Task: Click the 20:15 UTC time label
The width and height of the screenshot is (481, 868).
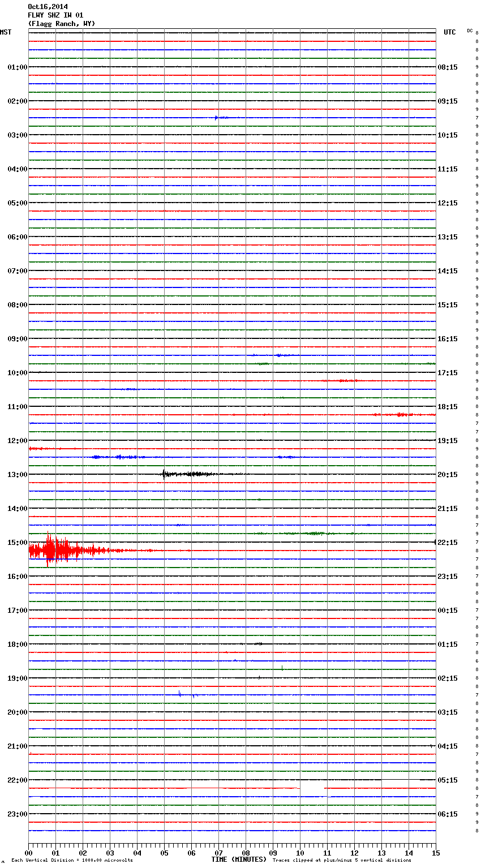Action: [x=448, y=475]
